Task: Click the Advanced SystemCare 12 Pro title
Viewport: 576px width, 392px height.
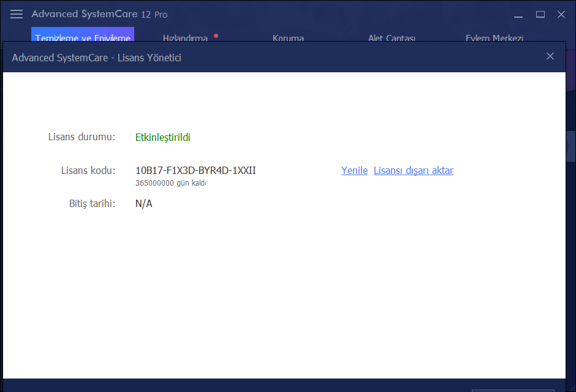Action: [99, 14]
